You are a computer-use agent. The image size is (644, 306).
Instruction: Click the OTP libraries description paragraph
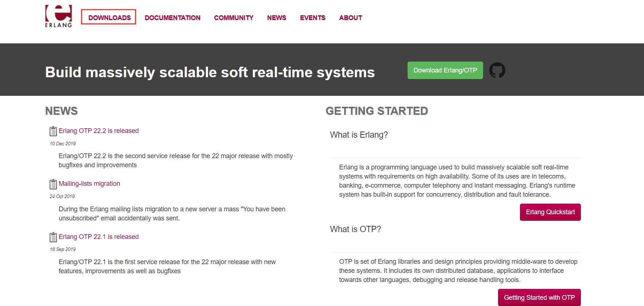point(458,271)
